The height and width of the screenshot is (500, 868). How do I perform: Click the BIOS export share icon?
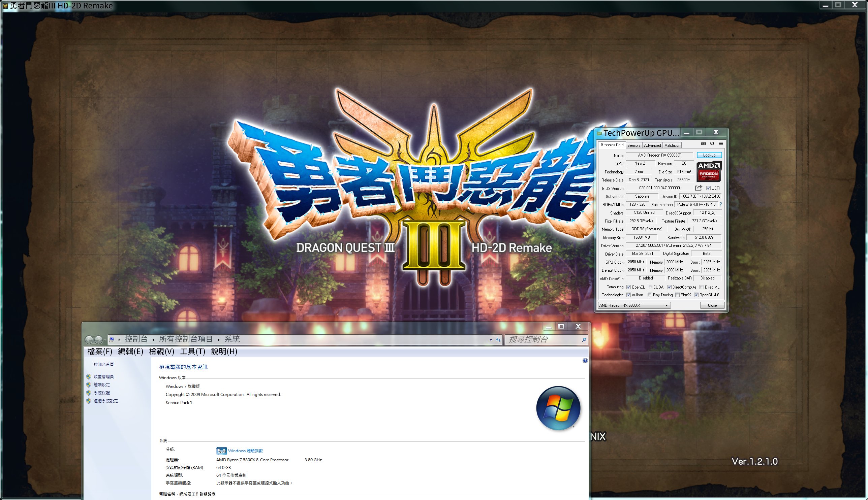[x=698, y=188]
